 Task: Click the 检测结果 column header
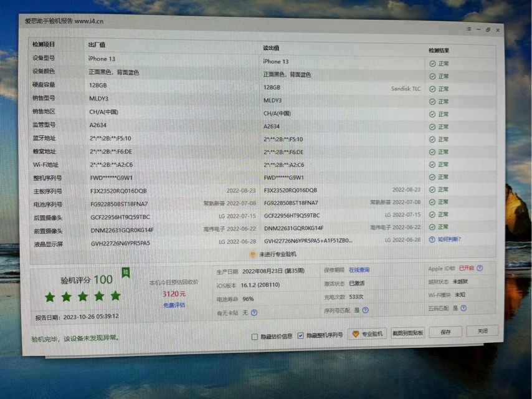(x=439, y=50)
